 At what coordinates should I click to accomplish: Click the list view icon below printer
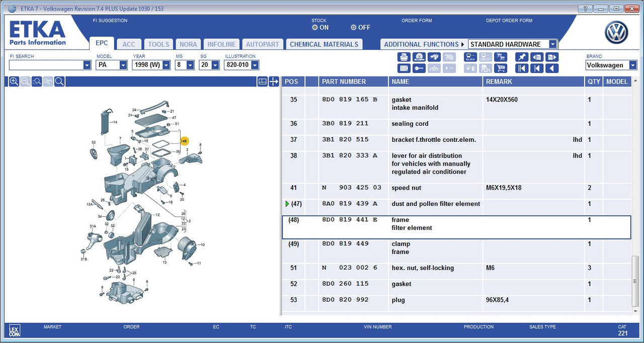pyautogui.click(x=404, y=68)
